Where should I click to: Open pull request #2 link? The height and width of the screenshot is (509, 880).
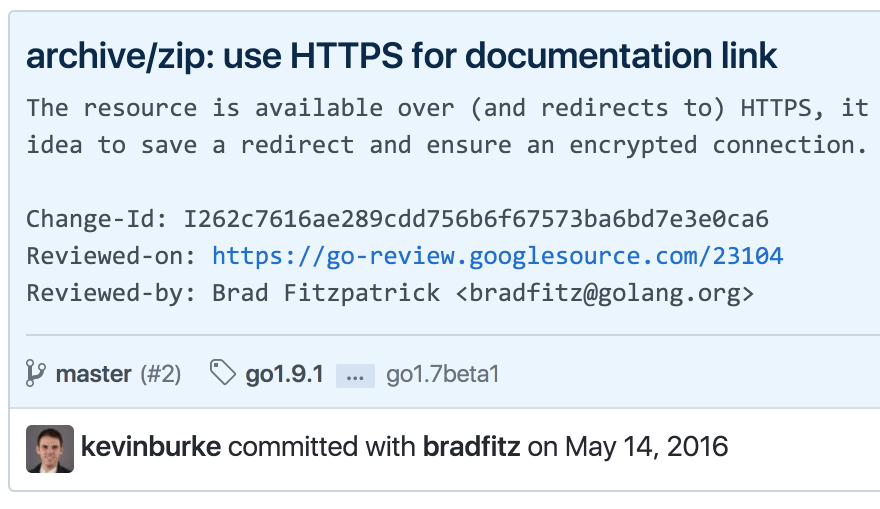(161, 374)
